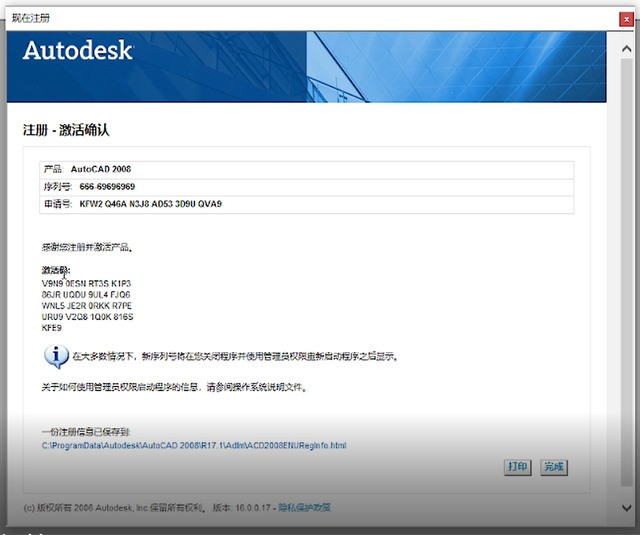Click activation code line WNLS JE2R 0RKK R7PE
Screen dimensions: 640x535
87,306
